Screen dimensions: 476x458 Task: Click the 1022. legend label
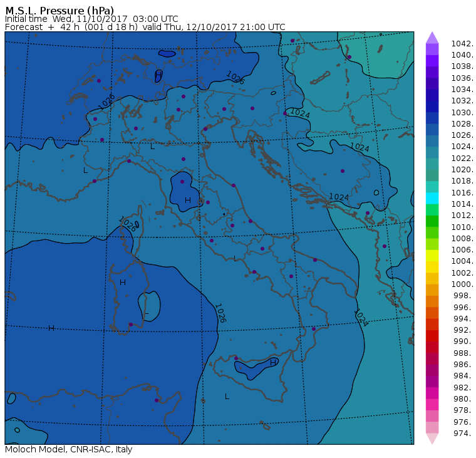point(462,159)
